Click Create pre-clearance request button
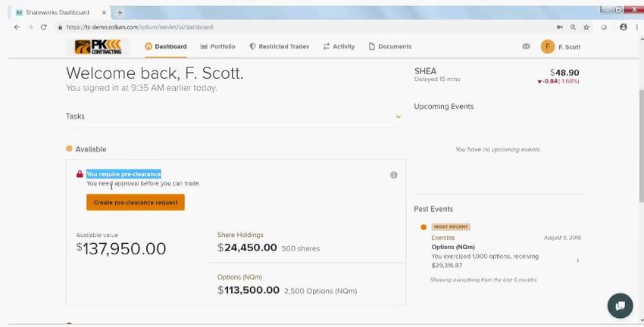Screen dimensions: 644x327 click(136, 202)
